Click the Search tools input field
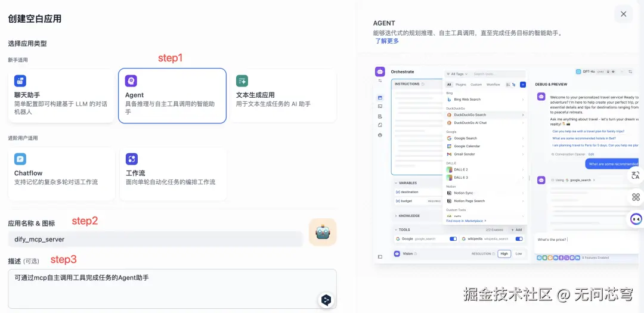644x313 pixels. coord(499,74)
